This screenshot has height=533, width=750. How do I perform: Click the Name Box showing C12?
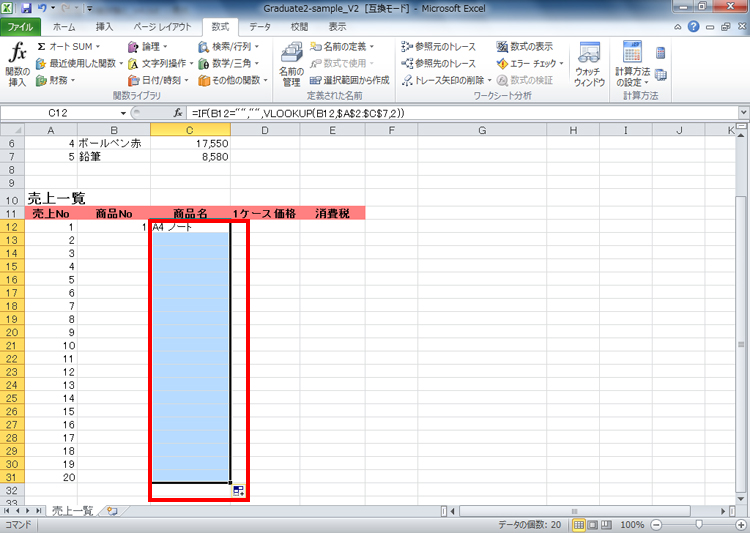[x=58, y=113]
